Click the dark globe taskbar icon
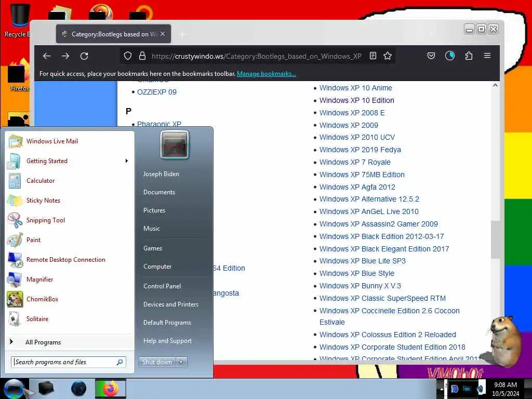Screen dimensions: 532x399 [x=78, y=389]
